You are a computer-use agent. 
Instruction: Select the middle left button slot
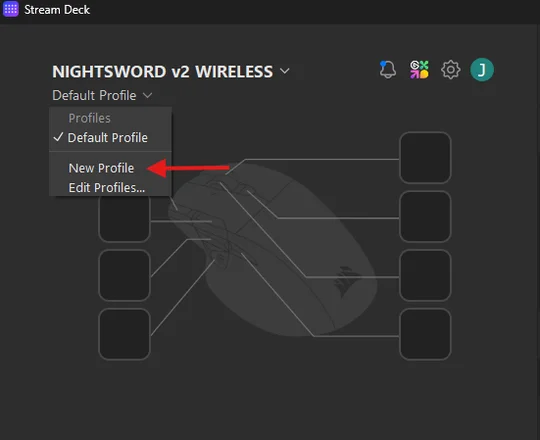tap(124, 275)
